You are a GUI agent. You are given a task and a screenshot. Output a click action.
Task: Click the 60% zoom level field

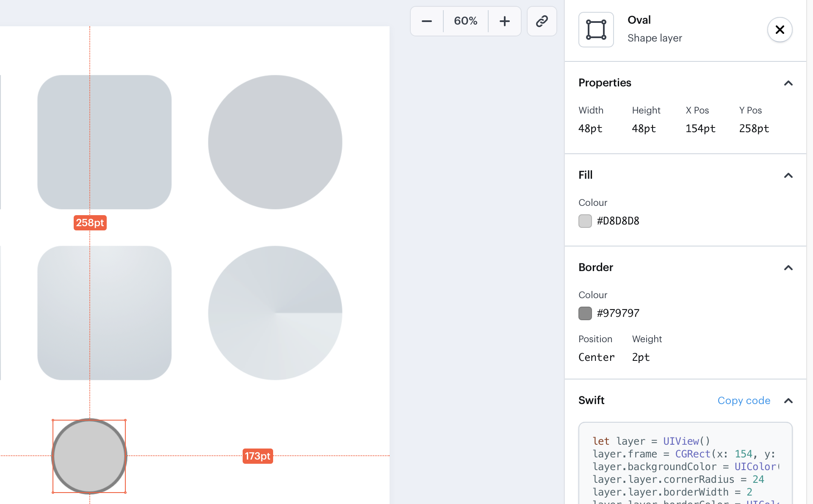pos(465,21)
